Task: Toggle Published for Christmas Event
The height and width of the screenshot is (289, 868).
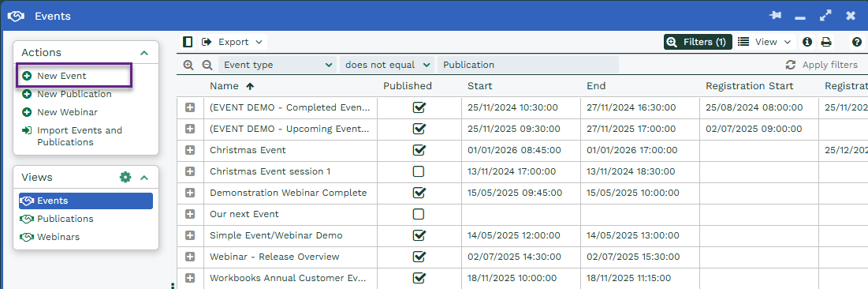Action: tap(419, 150)
